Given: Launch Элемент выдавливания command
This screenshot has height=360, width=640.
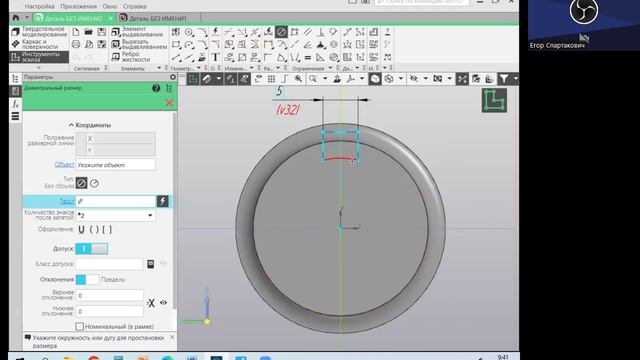Looking at the screenshot, I should pos(138,32).
